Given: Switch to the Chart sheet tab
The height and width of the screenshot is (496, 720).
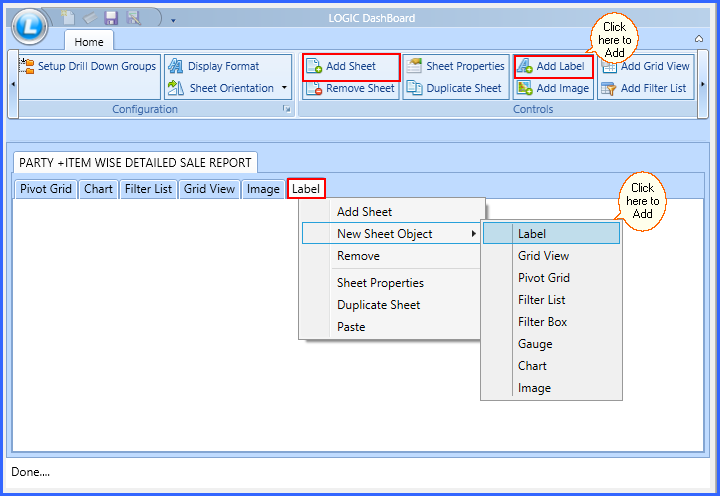Looking at the screenshot, I should click(x=98, y=189).
